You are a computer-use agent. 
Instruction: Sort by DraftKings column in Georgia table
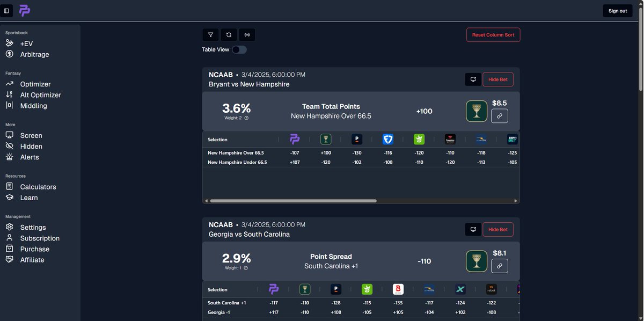[367, 289]
